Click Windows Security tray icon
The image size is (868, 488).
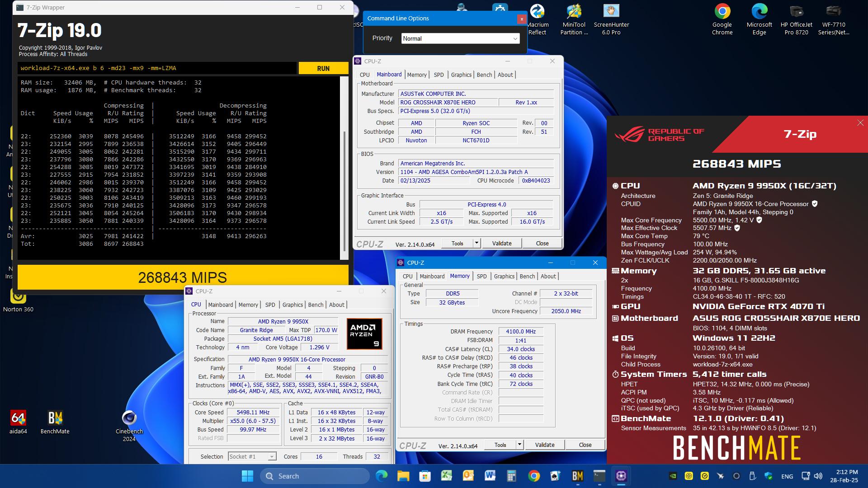tap(768, 476)
